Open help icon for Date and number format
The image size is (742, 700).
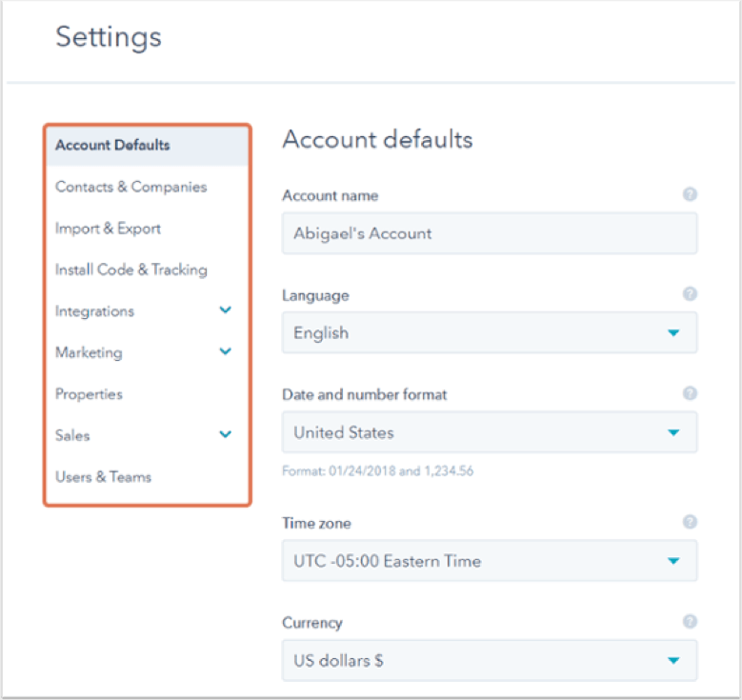coord(690,393)
